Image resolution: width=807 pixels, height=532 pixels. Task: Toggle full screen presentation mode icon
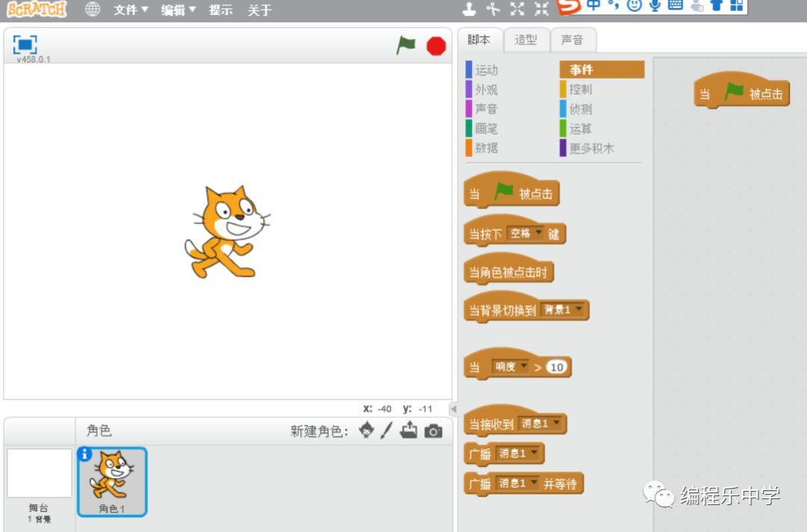tap(25, 44)
